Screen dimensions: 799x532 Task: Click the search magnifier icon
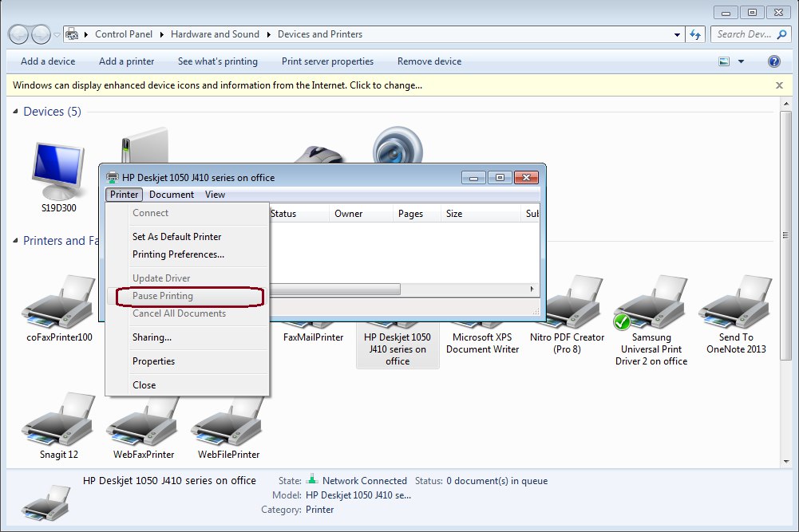click(x=781, y=34)
